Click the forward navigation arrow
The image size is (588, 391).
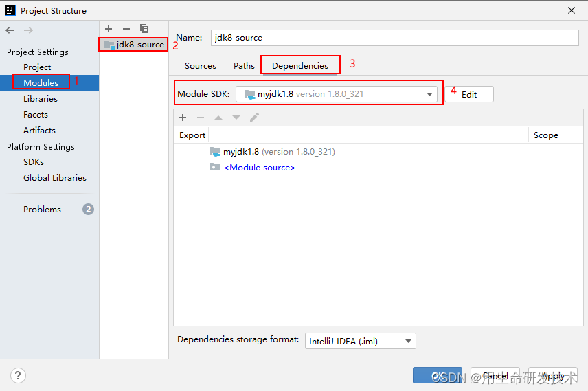[28, 30]
